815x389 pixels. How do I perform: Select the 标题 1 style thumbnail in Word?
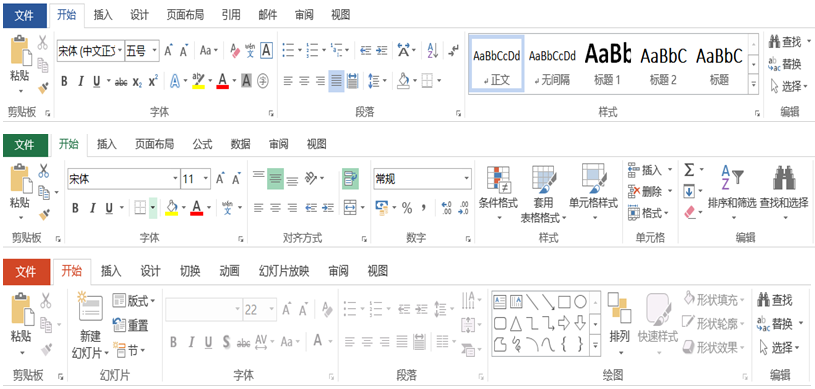point(607,63)
